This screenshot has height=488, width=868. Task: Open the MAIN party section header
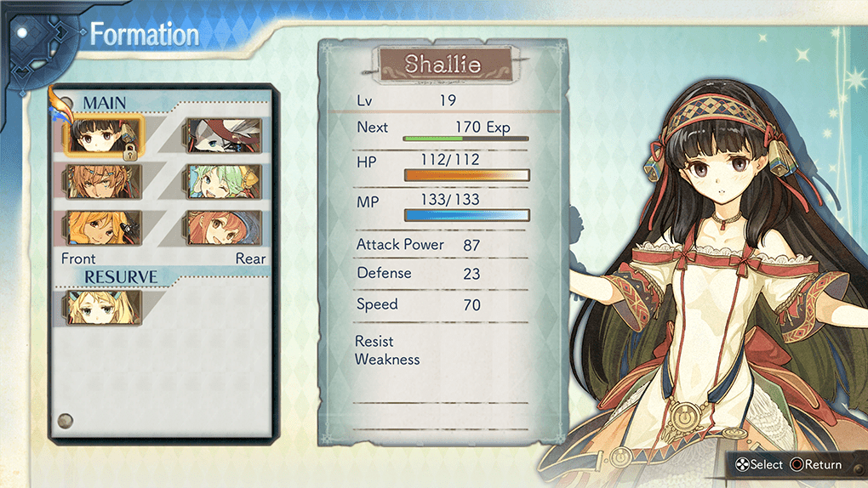click(x=105, y=102)
